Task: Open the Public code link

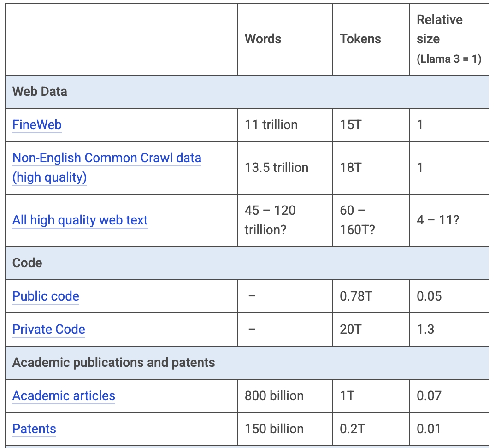Action: pyautogui.click(x=46, y=296)
